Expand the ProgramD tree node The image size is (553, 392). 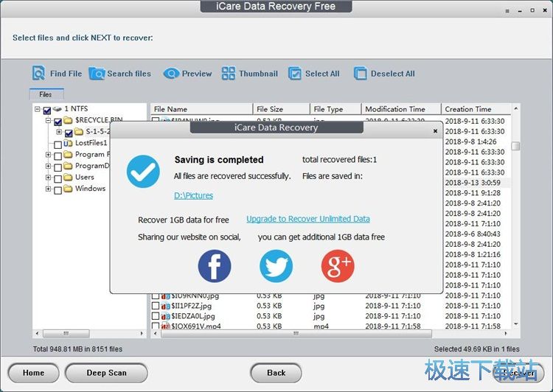(x=48, y=166)
